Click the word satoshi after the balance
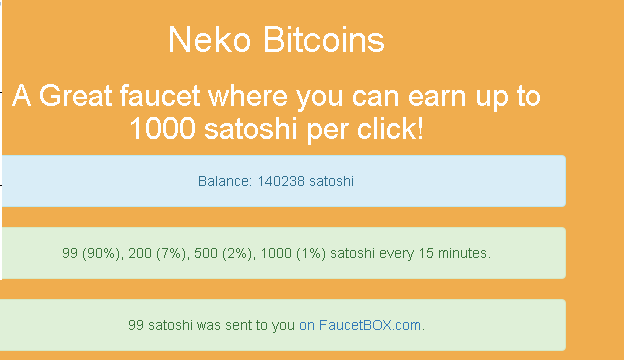Screen dimensions: 624x360 point(332,181)
